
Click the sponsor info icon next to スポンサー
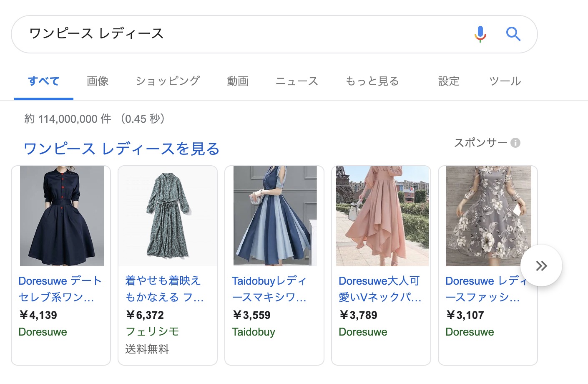tap(516, 143)
